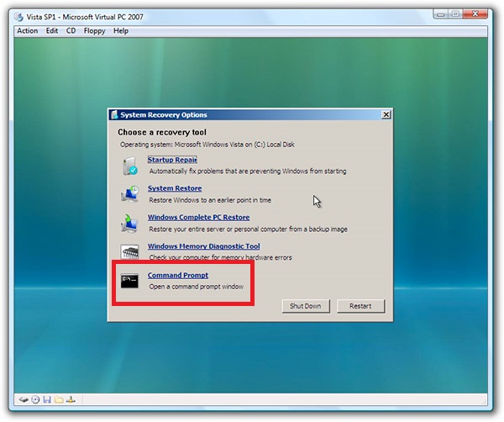Click the Virtual PC title bar icon
The width and height of the screenshot is (504, 422).
[x=19, y=17]
